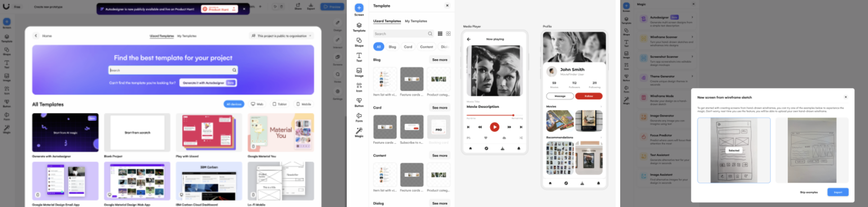
Task: Open the Icon tool beside the Template panel
Action: click(x=359, y=87)
